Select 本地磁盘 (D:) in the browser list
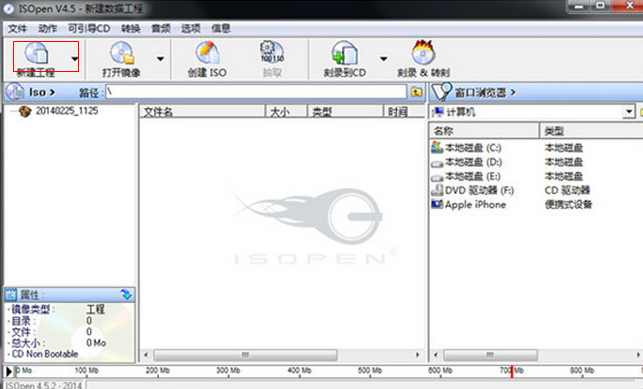The image size is (643, 389). [473, 162]
